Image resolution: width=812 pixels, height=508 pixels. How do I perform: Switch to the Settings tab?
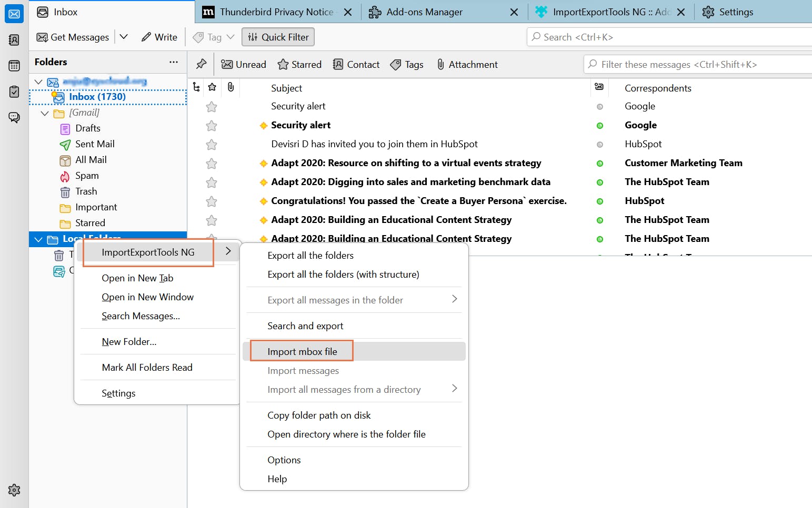[754, 12]
